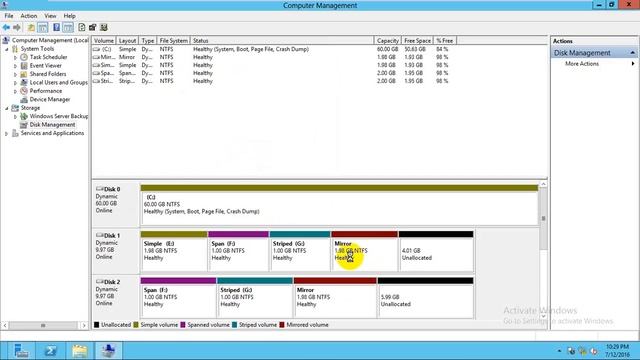Image resolution: width=640 pixels, height=360 pixels.
Task: Expand the Services and Applications node
Action: 7,133
